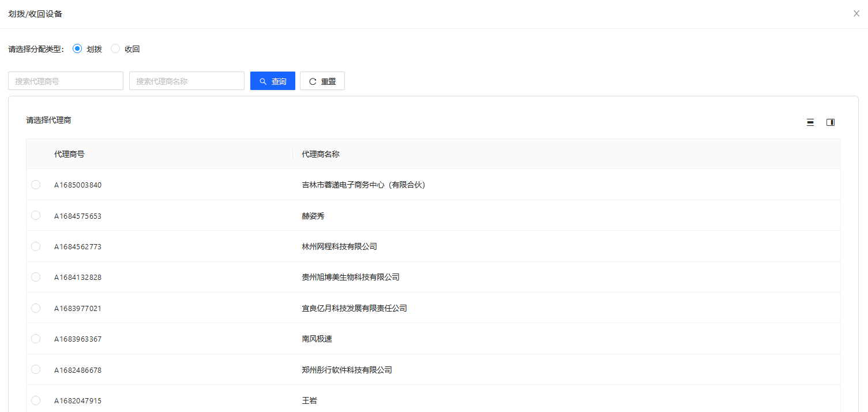The image size is (868, 412).
Task: Select the 划拨 radio option
Action: [x=77, y=49]
